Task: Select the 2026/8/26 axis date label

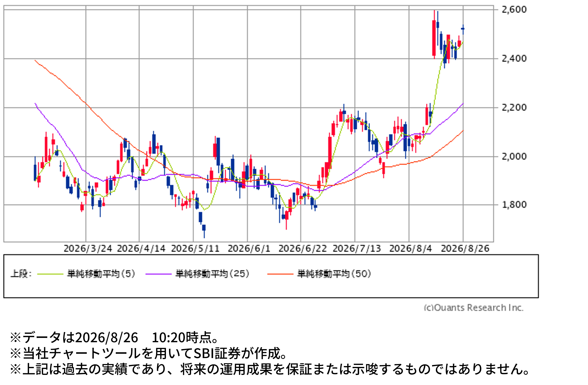Action: coord(465,248)
